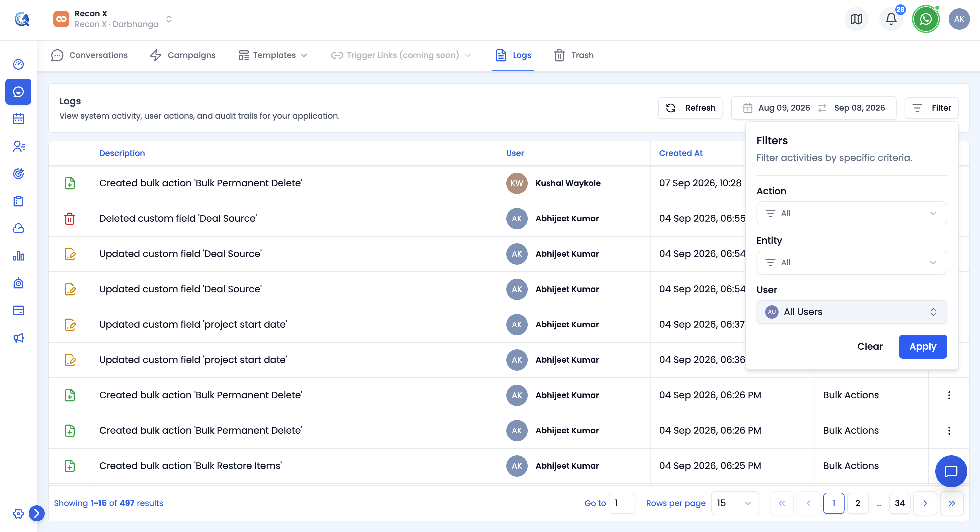Viewport: 980px width, 532px height.
Task: Click the red trash icon of Deleted custom field row
Action: click(x=70, y=219)
